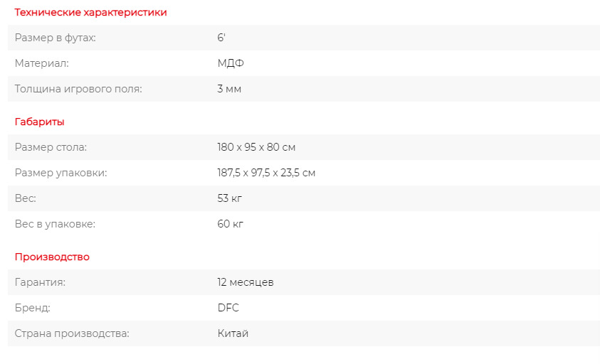Click the "Габариты" section heading
The width and height of the screenshot is (600, 364).
point(40,122)
